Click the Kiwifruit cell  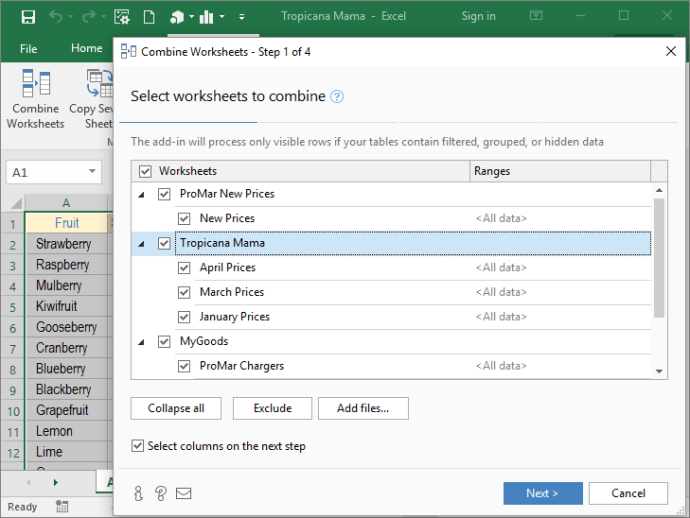[66, 306]
